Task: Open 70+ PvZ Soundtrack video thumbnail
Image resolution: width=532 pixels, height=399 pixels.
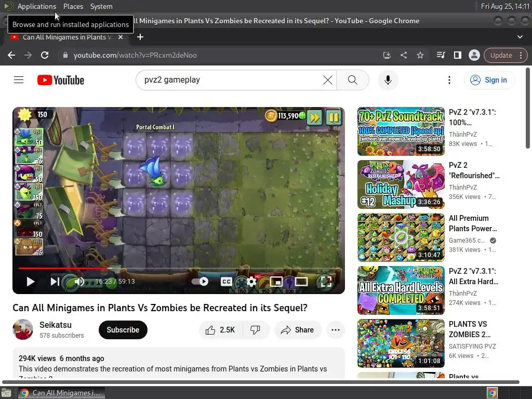Action: [401, 131]
